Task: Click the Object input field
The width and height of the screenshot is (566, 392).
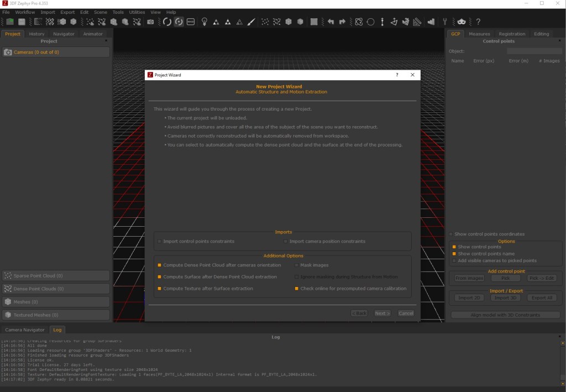Action: tap(534, 51)
